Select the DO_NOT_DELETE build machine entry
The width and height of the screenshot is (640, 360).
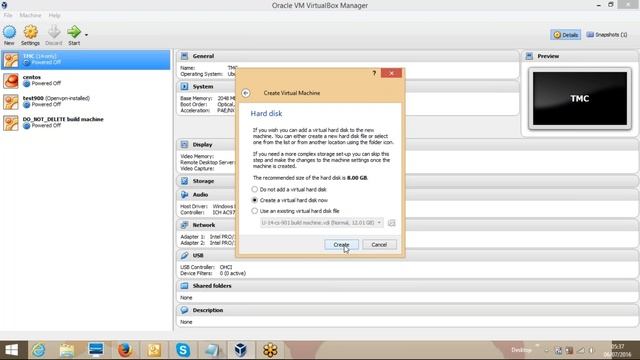[x=86, y=123]
